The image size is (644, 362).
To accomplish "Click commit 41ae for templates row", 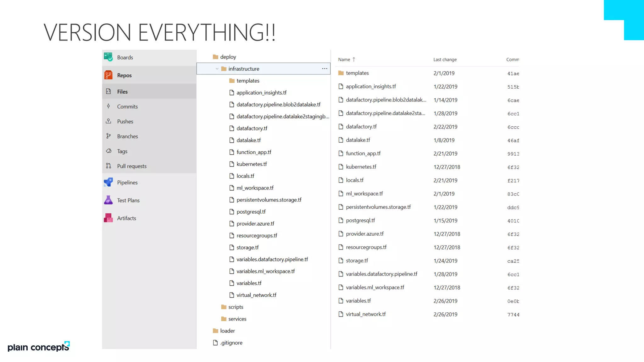I will 513,74.
